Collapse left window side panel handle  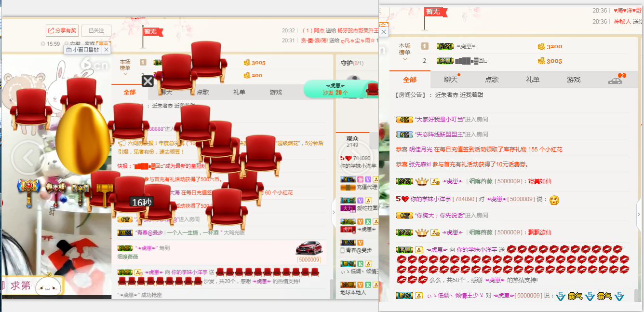(x=334, y=212)
